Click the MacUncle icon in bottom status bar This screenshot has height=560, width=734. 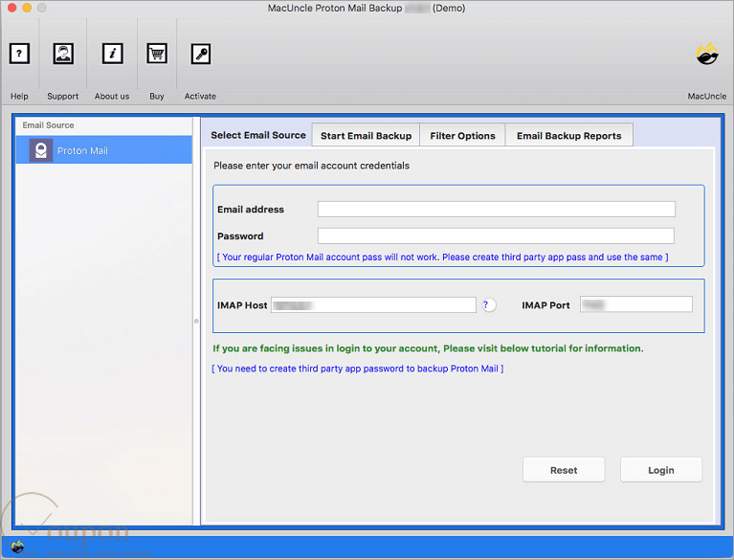click(x=18, y=546)
